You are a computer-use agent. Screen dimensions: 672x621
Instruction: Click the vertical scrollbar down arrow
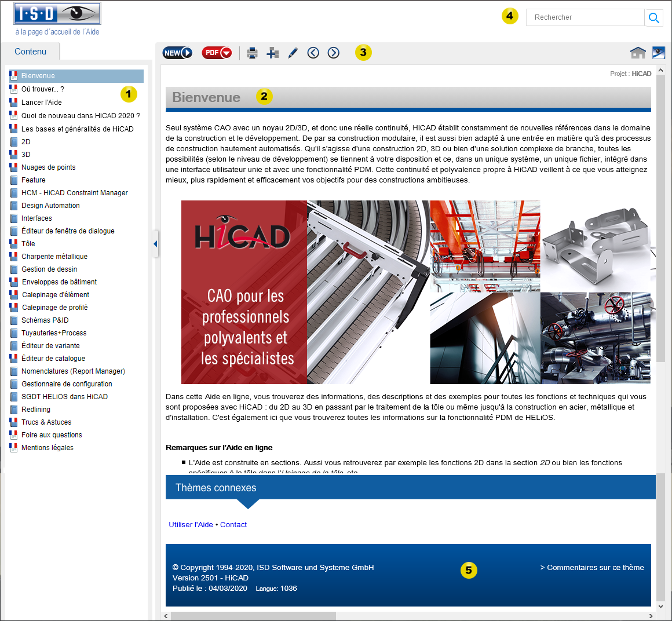point(660,607)
